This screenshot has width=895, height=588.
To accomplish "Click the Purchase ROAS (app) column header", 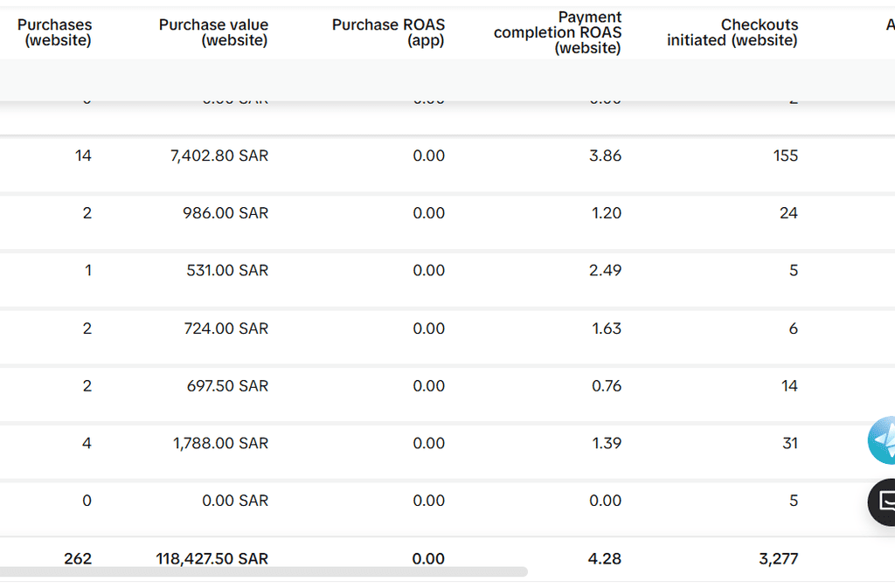I will point(388,33).
